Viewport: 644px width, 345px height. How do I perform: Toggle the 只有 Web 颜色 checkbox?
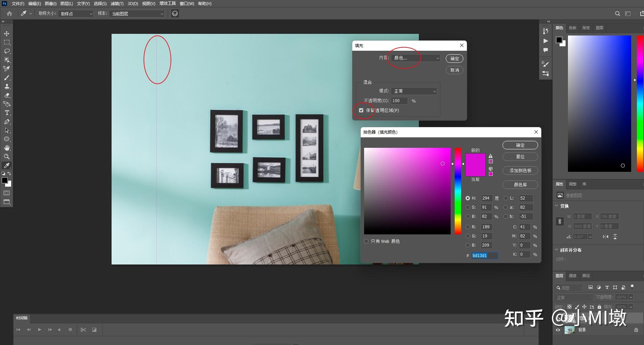[366, 241]
